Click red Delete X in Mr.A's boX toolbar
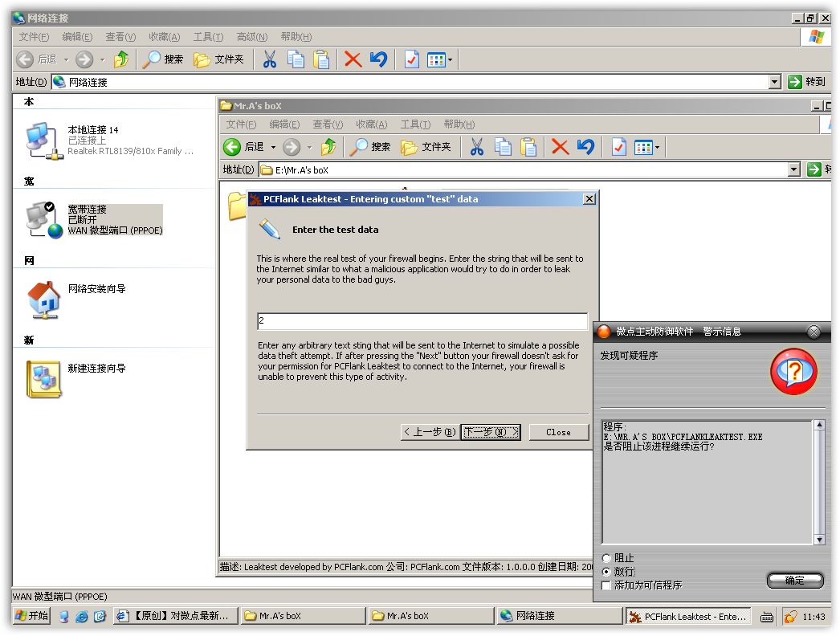The height and width of the screenshot is (636, 840). pyautogui.click(x=561, y=147)
